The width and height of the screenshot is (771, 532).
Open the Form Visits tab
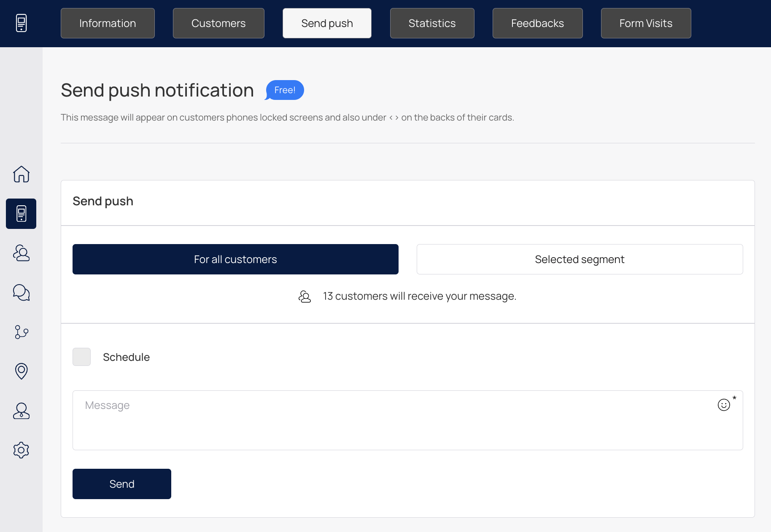(646, 23)
